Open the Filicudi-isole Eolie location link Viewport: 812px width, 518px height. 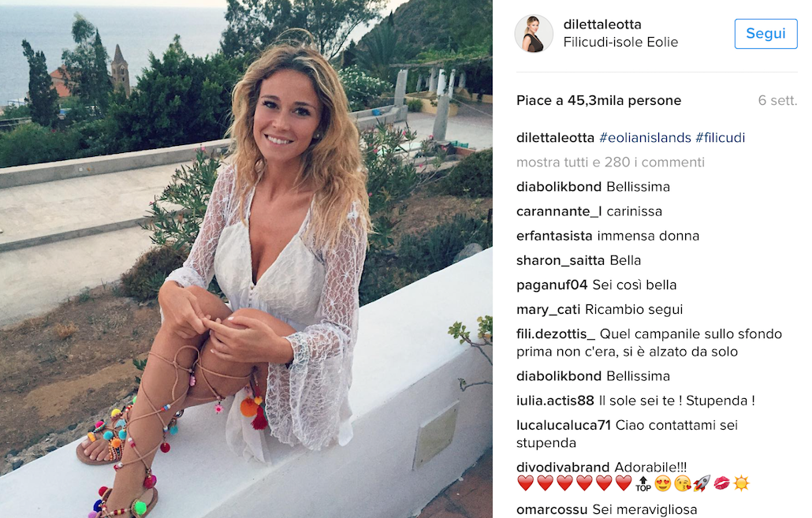[x=620, y=42]
